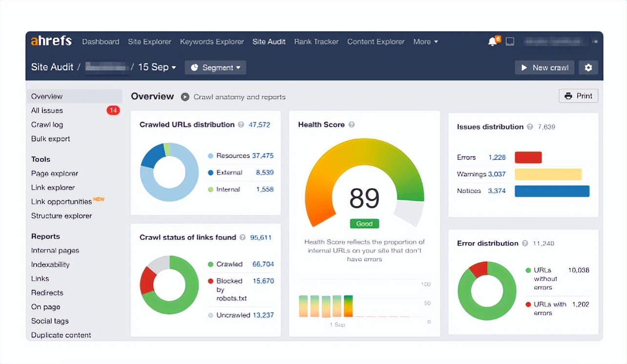
Task: Click the red Errors bar
Action: (x=528, y=158)
